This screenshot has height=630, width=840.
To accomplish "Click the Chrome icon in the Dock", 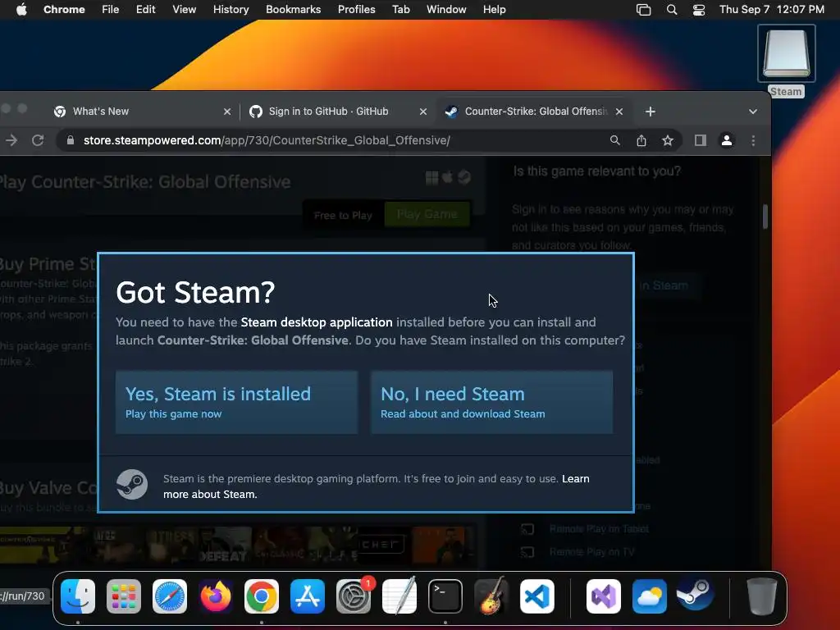I will (262, 596).
